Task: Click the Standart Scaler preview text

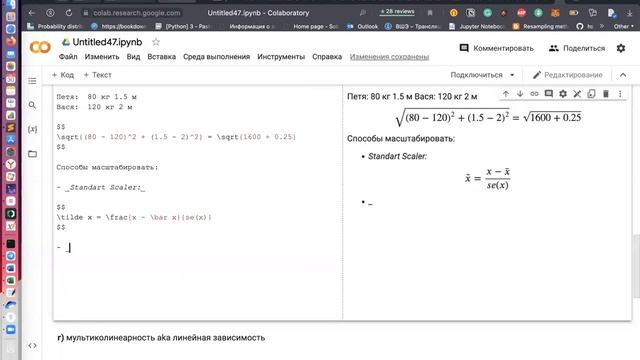Action: (x=397, y=156)
